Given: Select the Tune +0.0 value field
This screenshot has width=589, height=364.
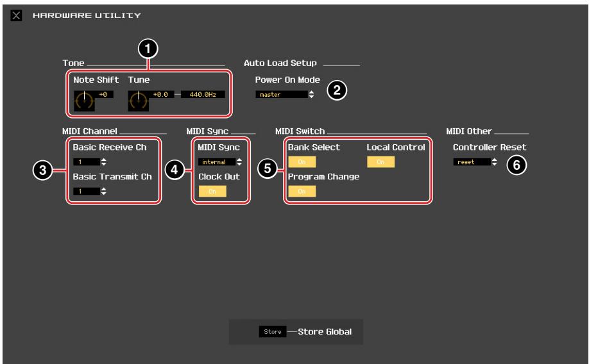Looking at the screenshot, I should point(161,95).
